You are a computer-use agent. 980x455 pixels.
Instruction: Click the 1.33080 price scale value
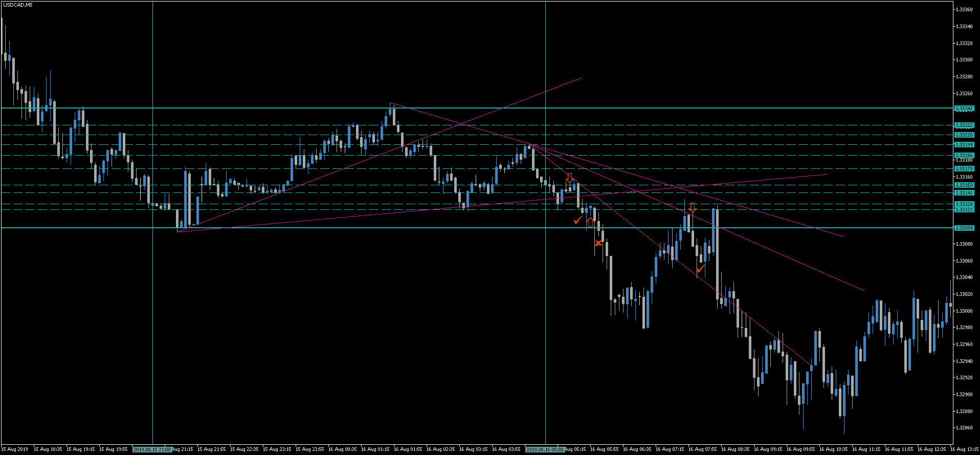[x=965, y=244]
